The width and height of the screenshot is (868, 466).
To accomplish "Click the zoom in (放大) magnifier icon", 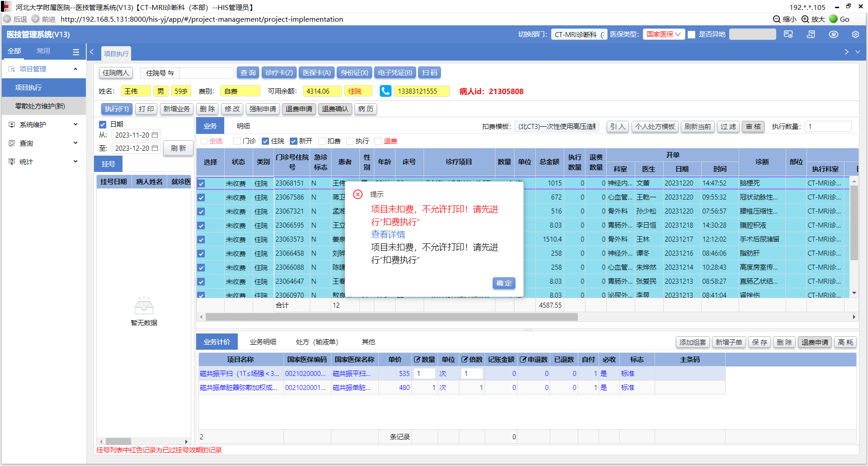I will [805, 19].
